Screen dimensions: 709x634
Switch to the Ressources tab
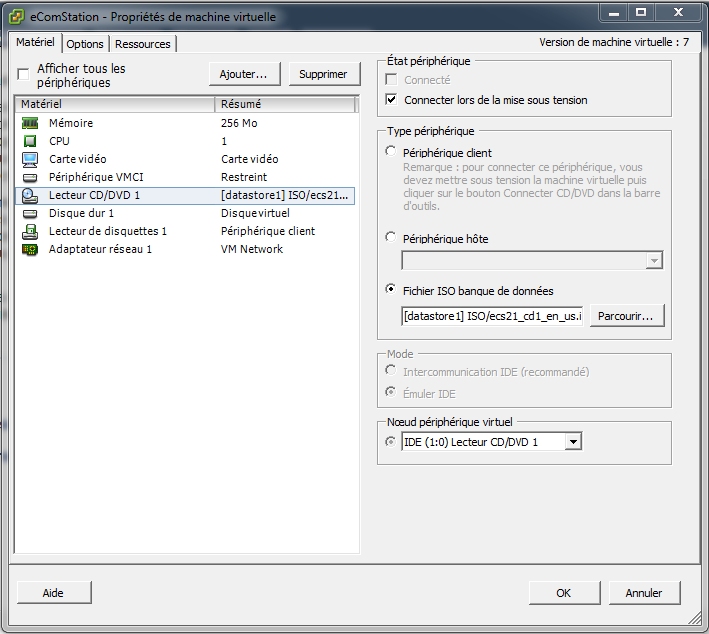pyautogui.click(x=142, y=44)
